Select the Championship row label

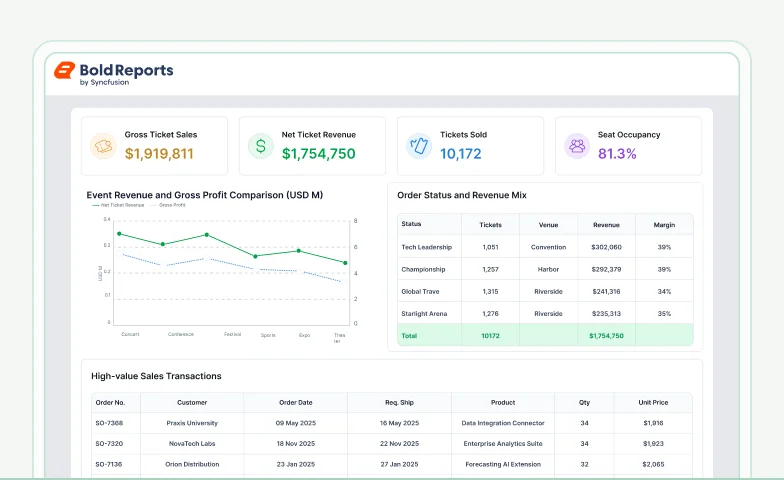click(x=423, y=269)
